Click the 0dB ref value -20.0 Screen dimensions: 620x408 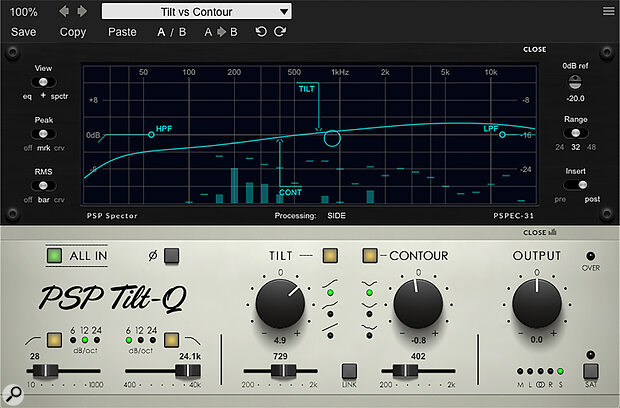[x=575, y=98]
